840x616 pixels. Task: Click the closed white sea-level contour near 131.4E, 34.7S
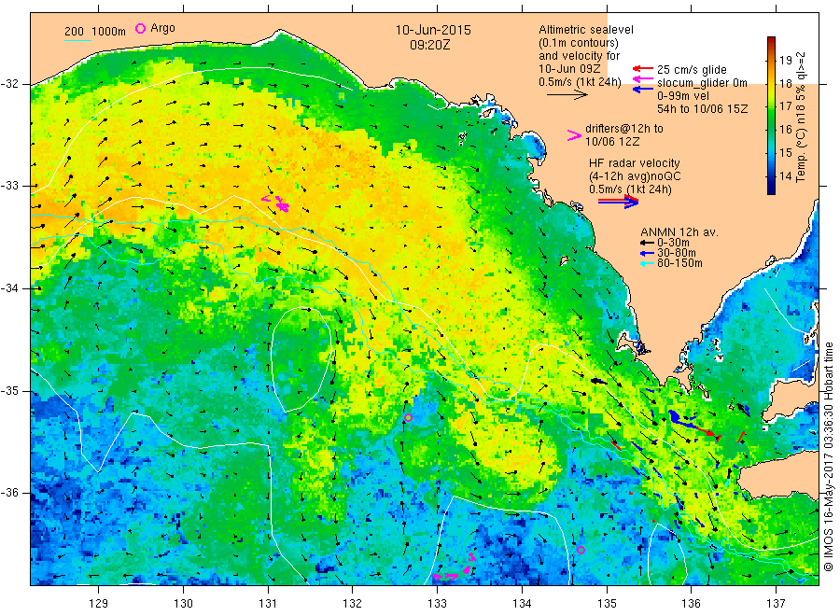tap(300, 359)
